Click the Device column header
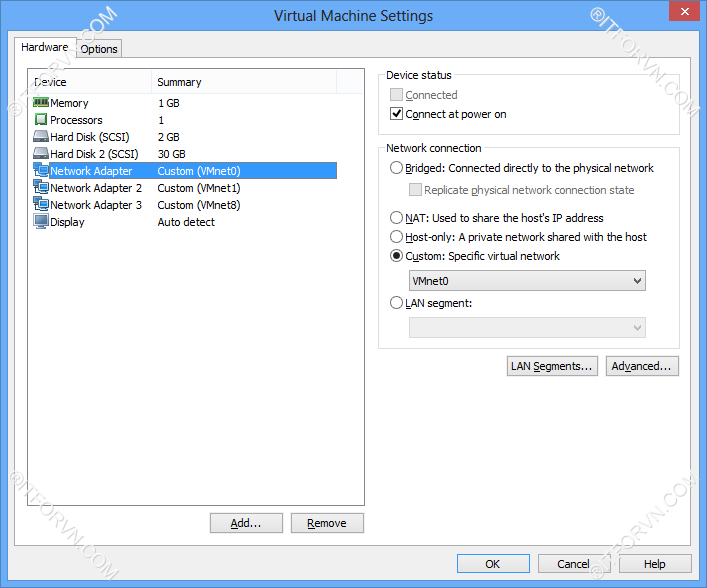 pos(90,82)
